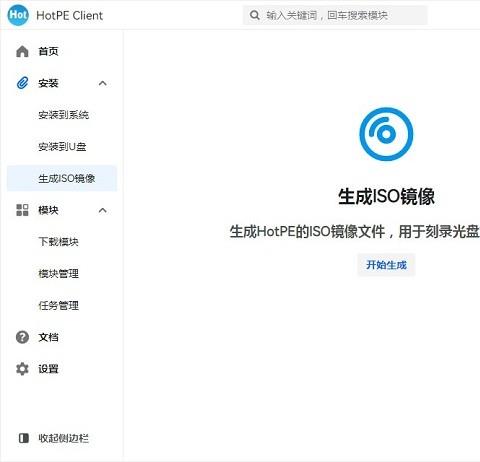Click the magnifier search icon

coord(255,15)
